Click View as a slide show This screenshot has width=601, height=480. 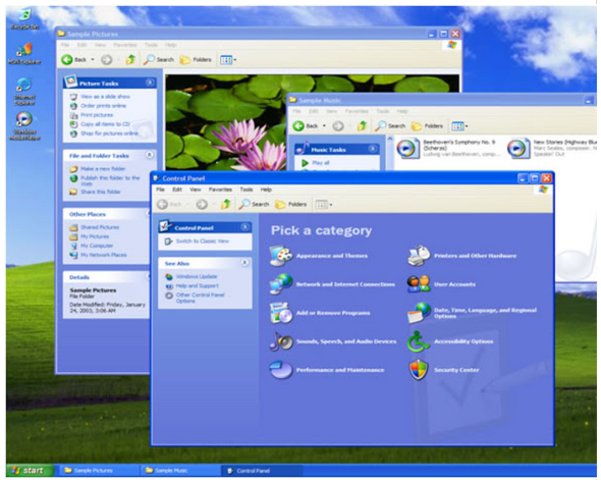[x=105, y=96]
